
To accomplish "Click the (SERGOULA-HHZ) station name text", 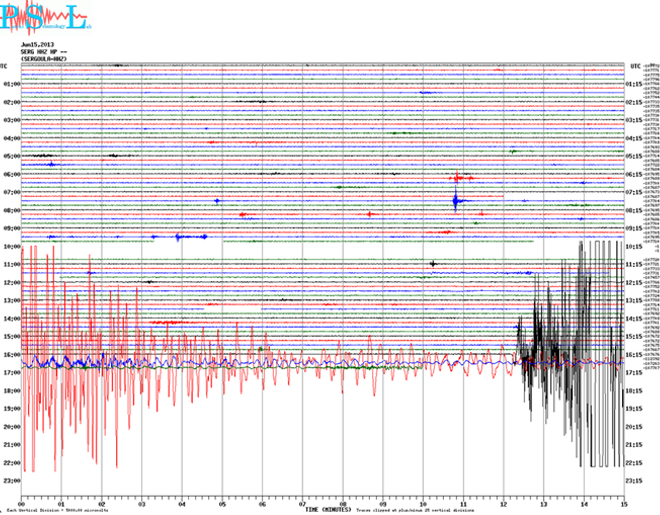I will tap(43, 59).
